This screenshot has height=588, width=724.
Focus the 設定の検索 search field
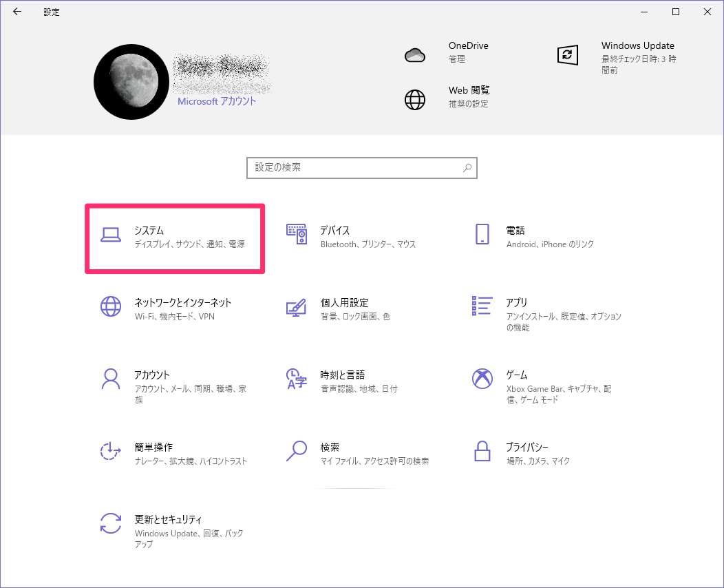[361, 168]
